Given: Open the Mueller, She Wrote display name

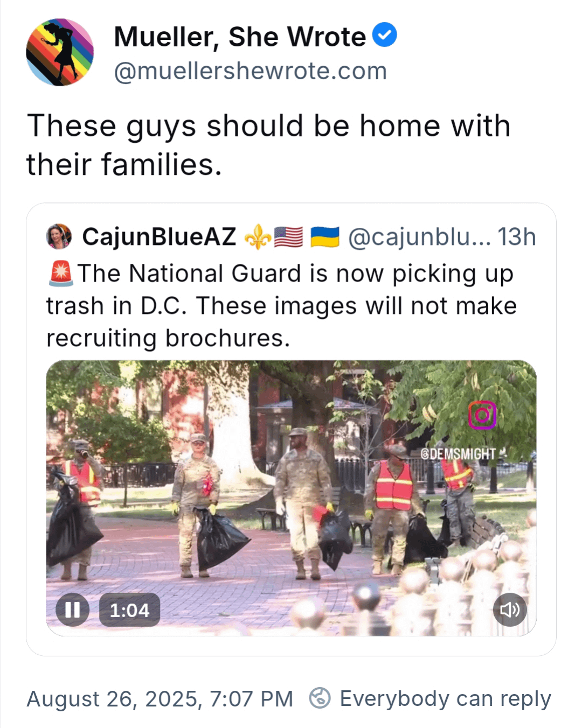Looking at the screenshot, I should coord(240,37).
